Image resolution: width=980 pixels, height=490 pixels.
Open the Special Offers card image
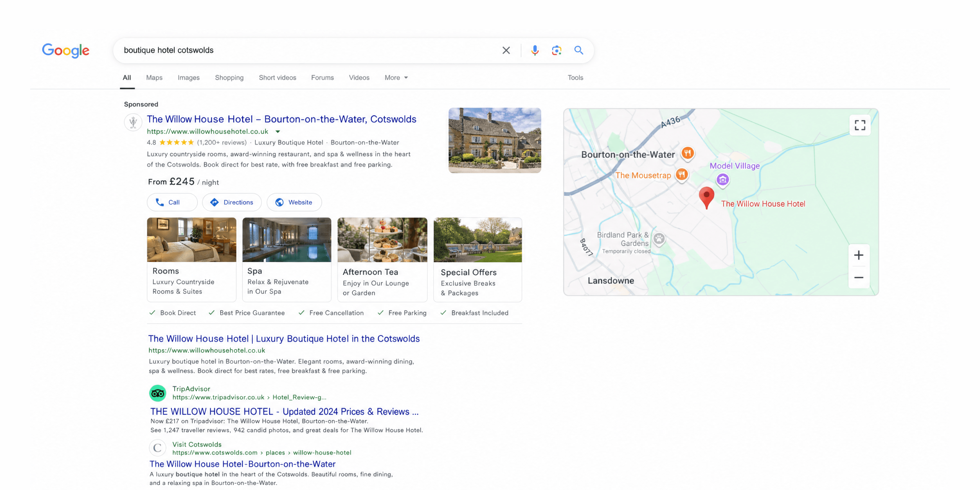[x=477, y=240]
